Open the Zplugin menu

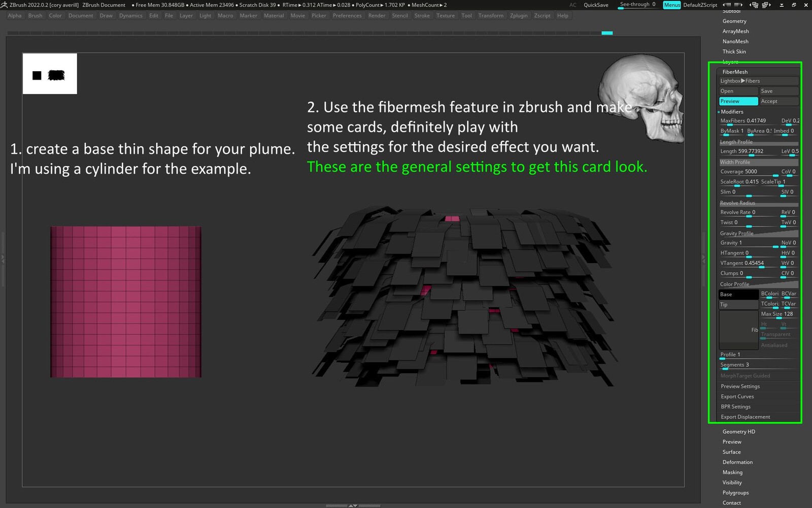[x=518, y=16]
